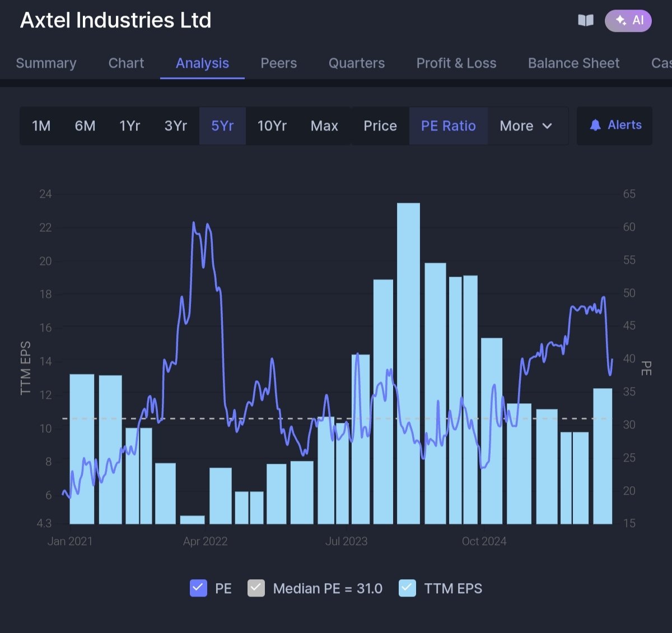Show the Price chart
This screenshot has width=672, height=633.
pyautogui.click(x=380, y=126)
